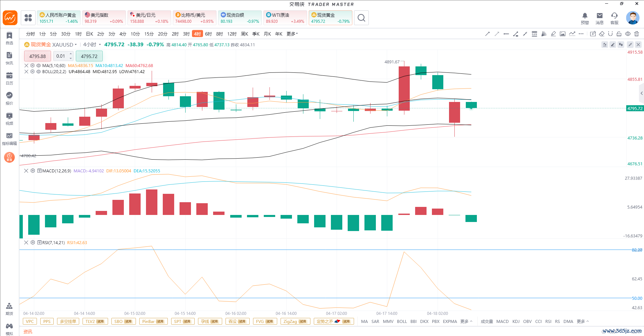644x336 pixels.
Task: Open the 4小时 timeframe dropdown
Action: (100, 45)
